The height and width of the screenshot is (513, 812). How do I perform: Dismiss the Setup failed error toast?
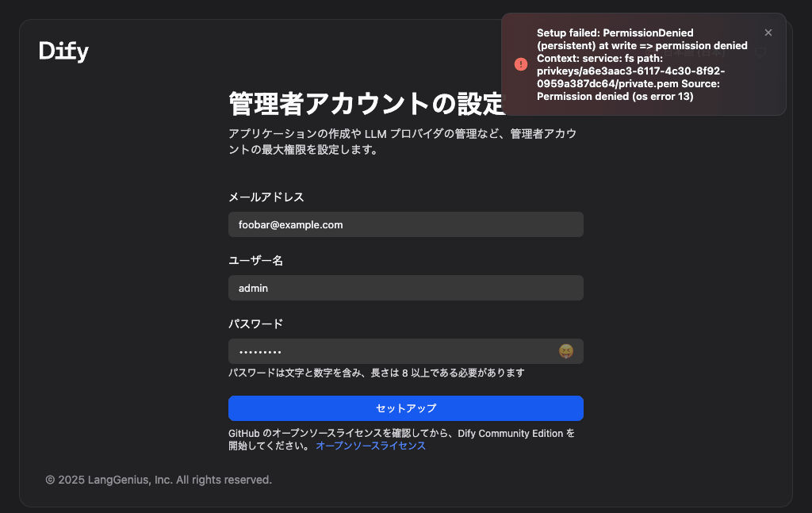coord(768,33)
